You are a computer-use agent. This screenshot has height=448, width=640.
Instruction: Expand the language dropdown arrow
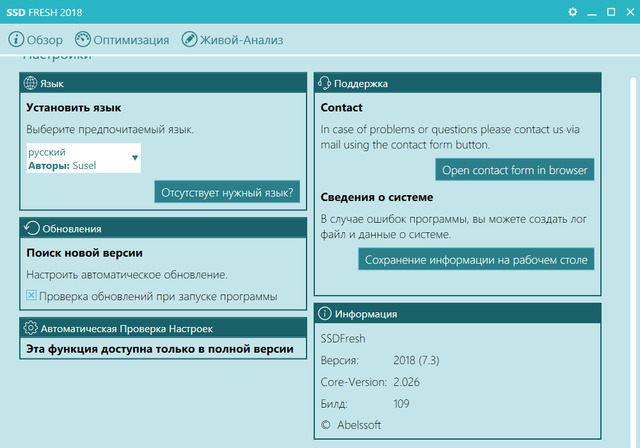pos(134,157)
